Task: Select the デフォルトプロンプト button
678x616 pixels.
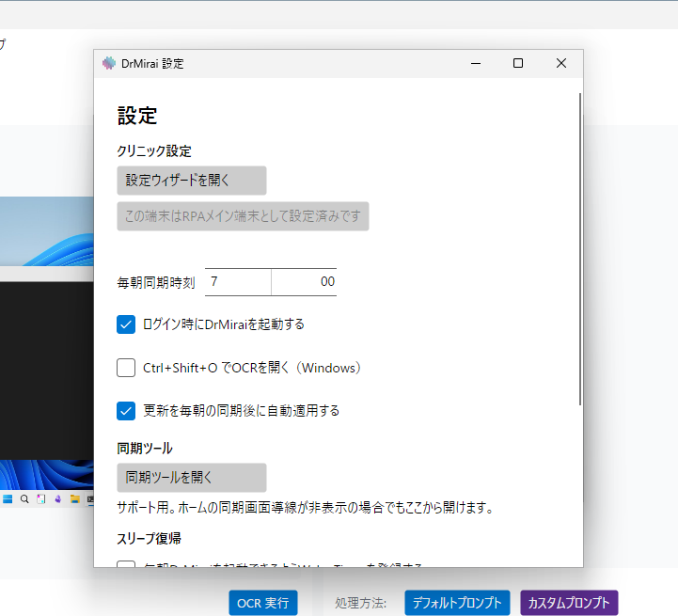Action: (x=457, y=603)
